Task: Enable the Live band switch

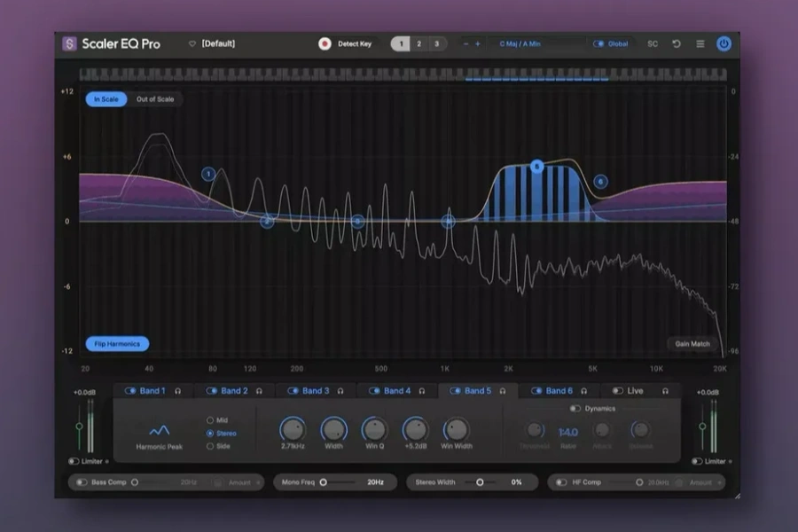Action: (617, 391)
